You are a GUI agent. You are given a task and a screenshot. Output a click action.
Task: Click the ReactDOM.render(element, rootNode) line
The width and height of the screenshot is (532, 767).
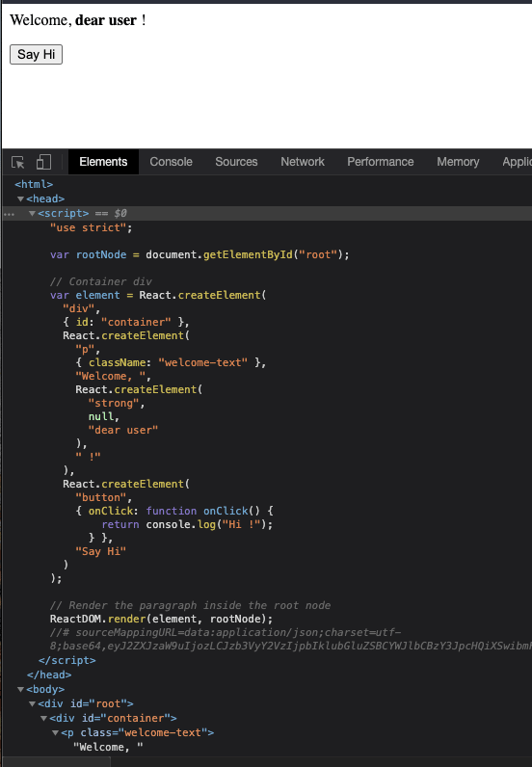(x=162, y=620)
